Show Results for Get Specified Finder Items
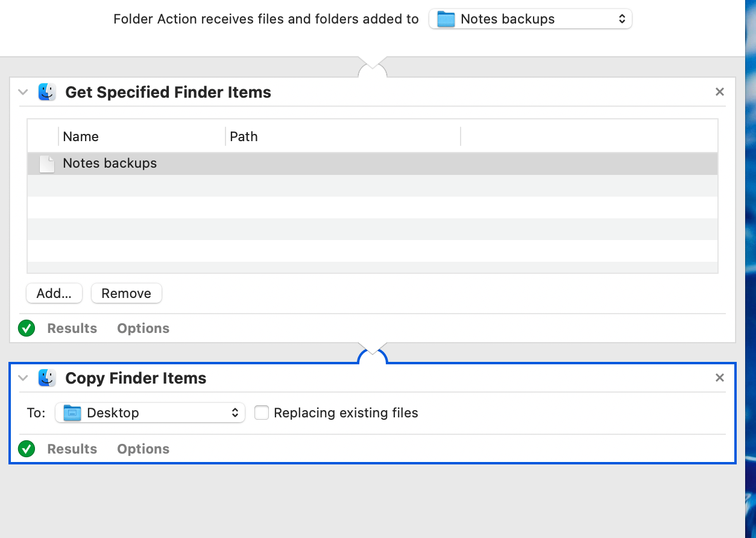 72,328
